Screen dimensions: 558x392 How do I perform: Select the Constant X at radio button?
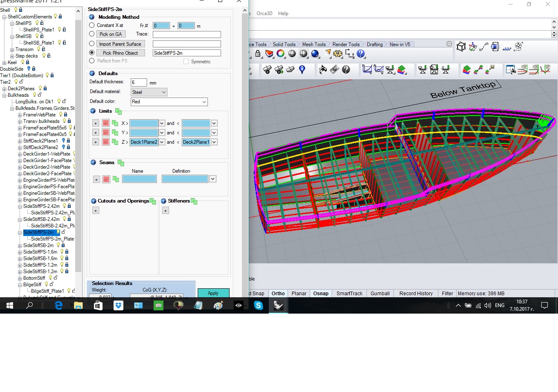click(92, 25)
